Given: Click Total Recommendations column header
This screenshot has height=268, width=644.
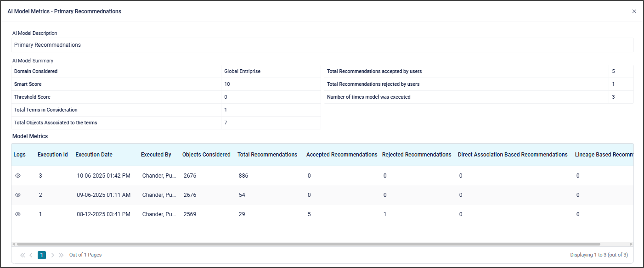Looking at the screenshot, I should (267, 155).
